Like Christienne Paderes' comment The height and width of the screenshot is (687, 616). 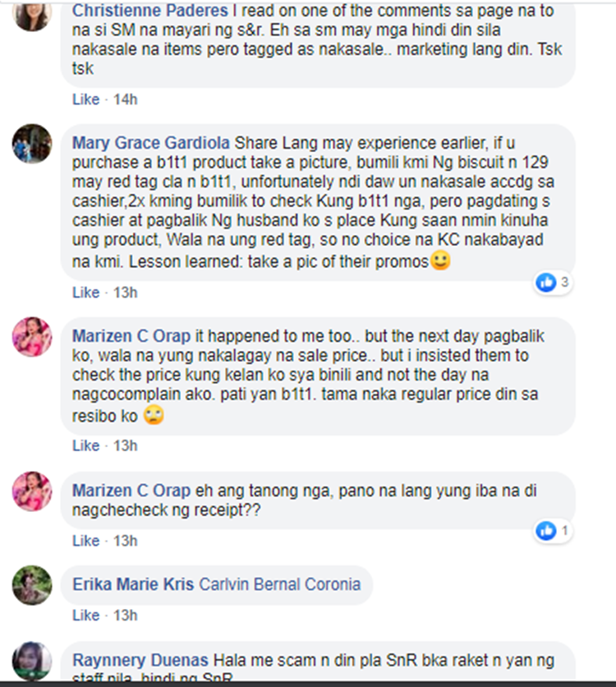(85, 99)
